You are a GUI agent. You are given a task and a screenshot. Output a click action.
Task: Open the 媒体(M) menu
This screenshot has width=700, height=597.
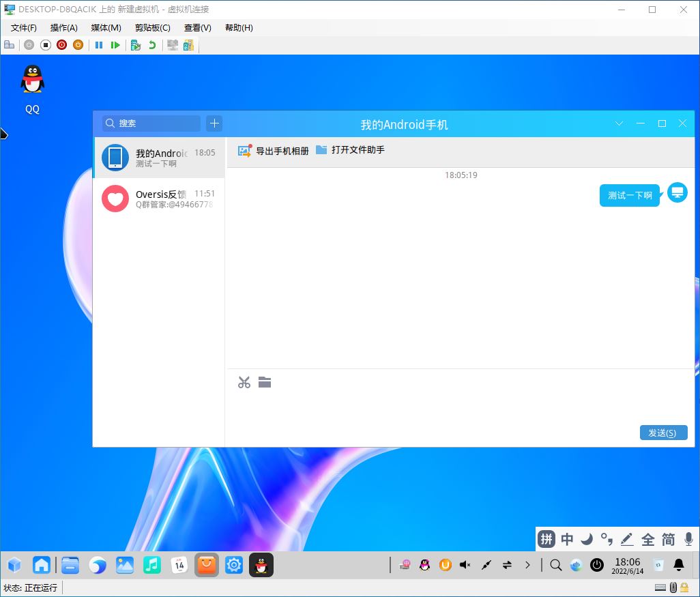click(105, 28)
